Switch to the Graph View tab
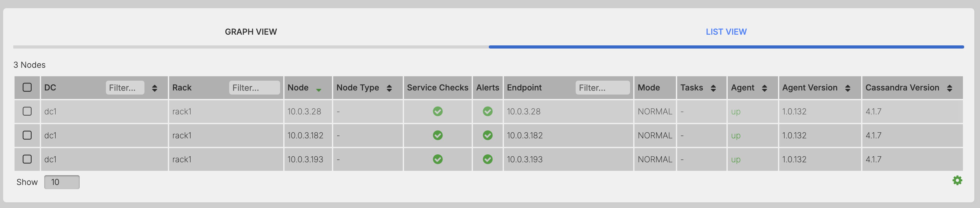Image resolution: width=980 pixels, height=208 pixels. pyautogui.click(x=251, y=32)
